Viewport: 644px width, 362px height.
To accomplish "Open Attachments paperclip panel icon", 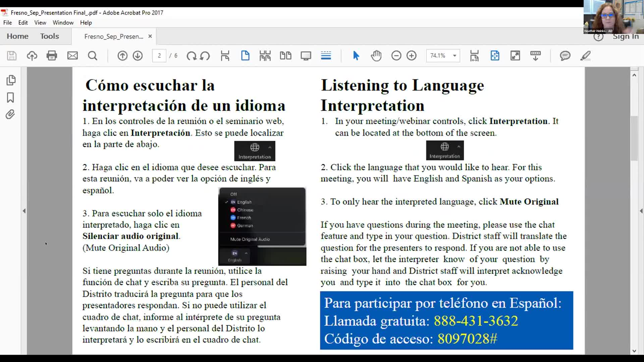I will [x=10, y=115].
